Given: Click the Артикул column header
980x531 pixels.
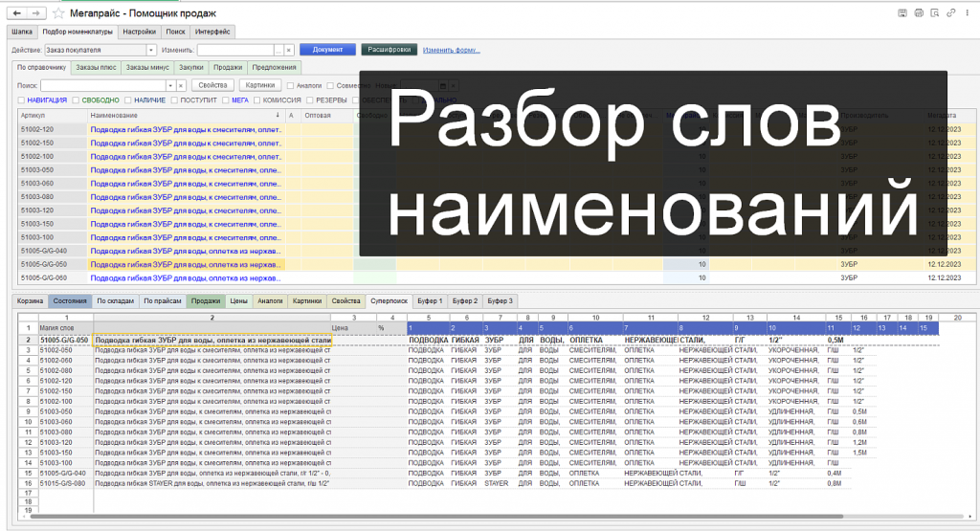Looking at the screenshot, I should pyautogui.click(x=53, y=115).
